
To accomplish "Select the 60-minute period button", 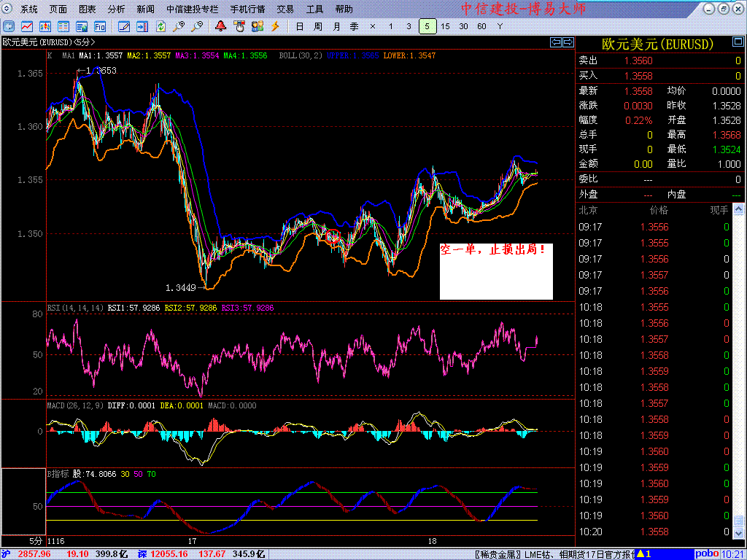I will tap(481, 26).
